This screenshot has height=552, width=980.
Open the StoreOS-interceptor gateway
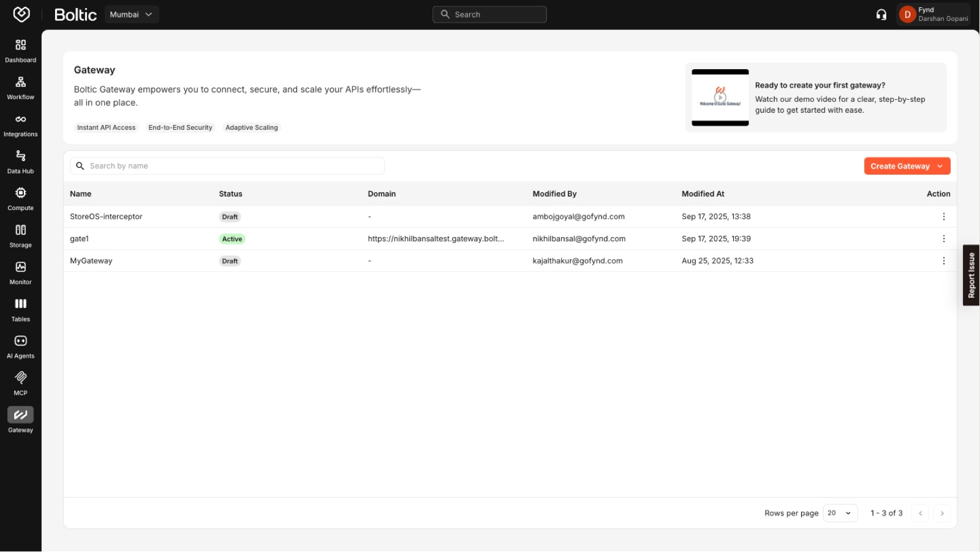pos(106,217)
